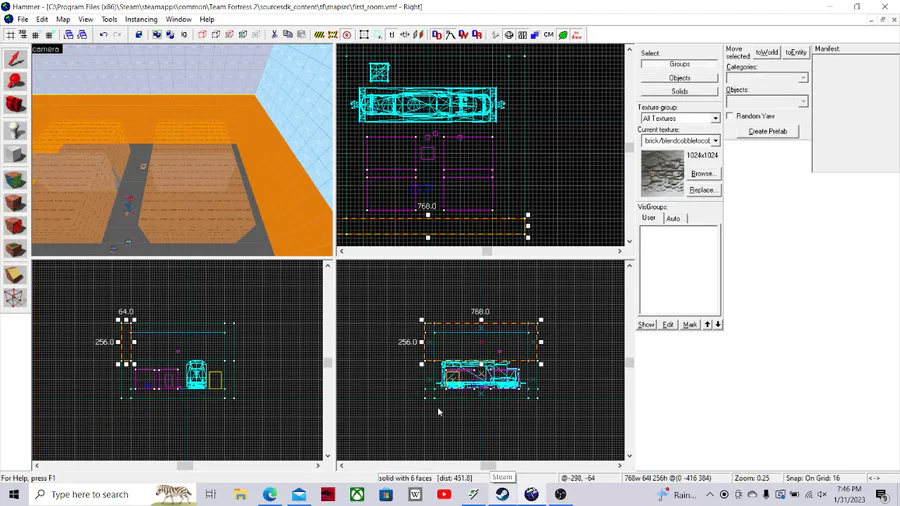The width and height of the screenshot is (900, 506).
Task: Select the Camera tool
Action: point(15,104)
